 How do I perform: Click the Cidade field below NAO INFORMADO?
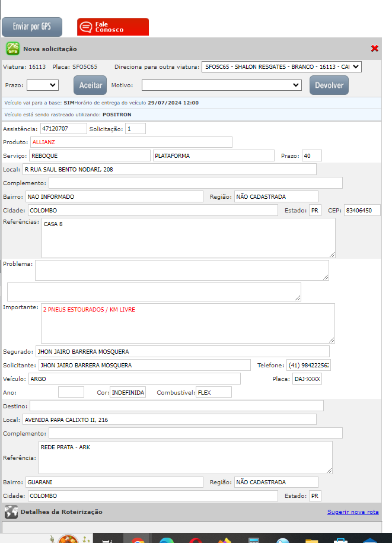coord(153,210)
